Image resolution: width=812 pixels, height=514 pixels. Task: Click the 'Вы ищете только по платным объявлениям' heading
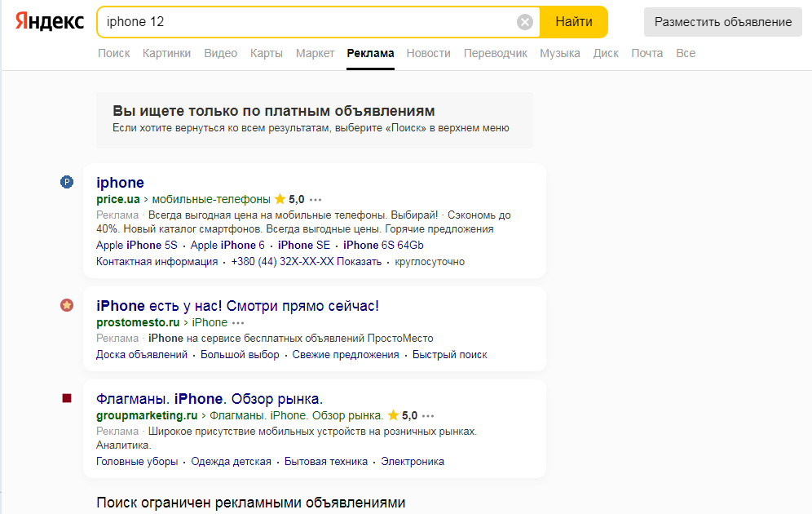point(273,111)
